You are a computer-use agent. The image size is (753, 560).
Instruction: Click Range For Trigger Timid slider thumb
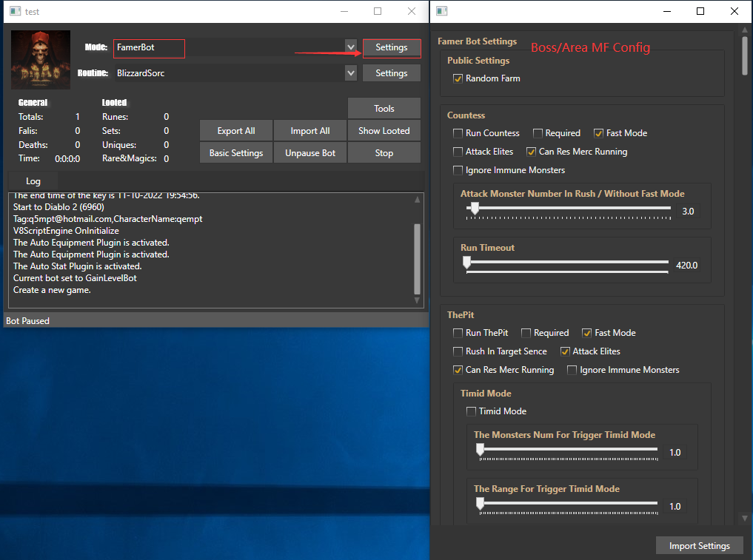coord(481,503)
